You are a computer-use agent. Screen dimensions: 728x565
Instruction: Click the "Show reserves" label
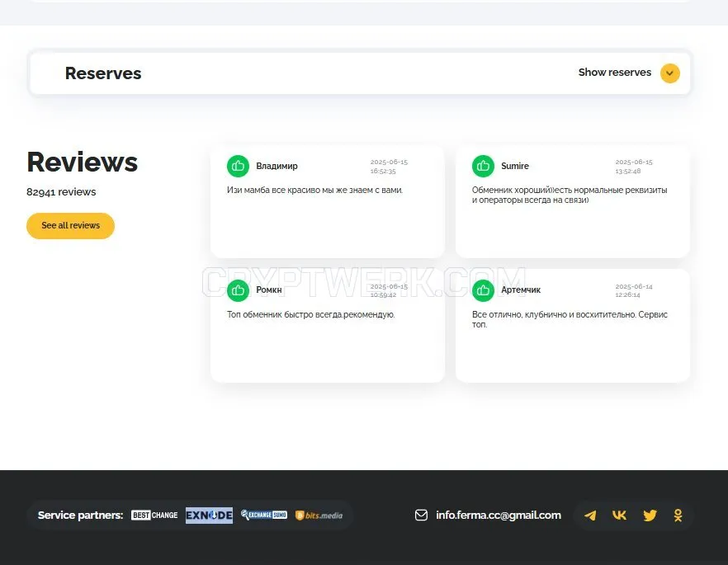[x=615, y=73]
